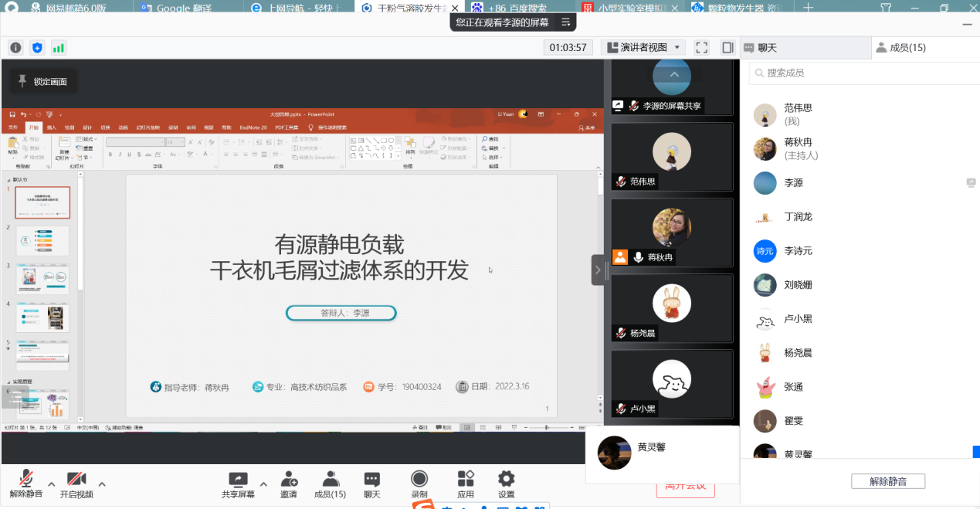
Task: Start recording with 录制 icon
Action: [x=419, y=484]
